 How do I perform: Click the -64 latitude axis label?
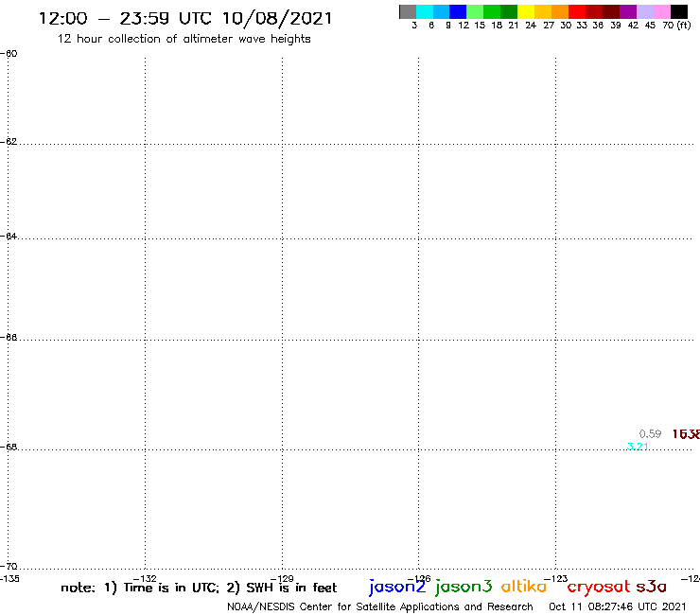[x=9, y=236]
